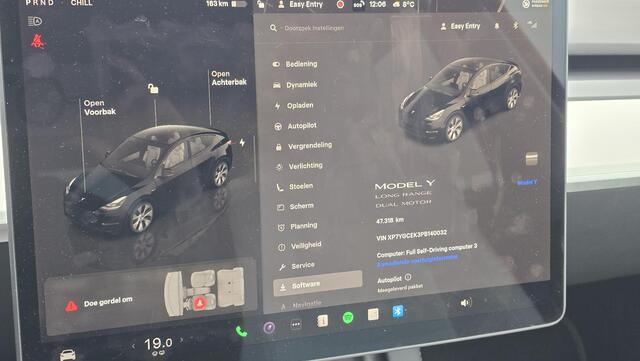The width and height of the screenshot is (640, 361).
Task: Click the red seatbelt warning icon
Action: point(37,41)
